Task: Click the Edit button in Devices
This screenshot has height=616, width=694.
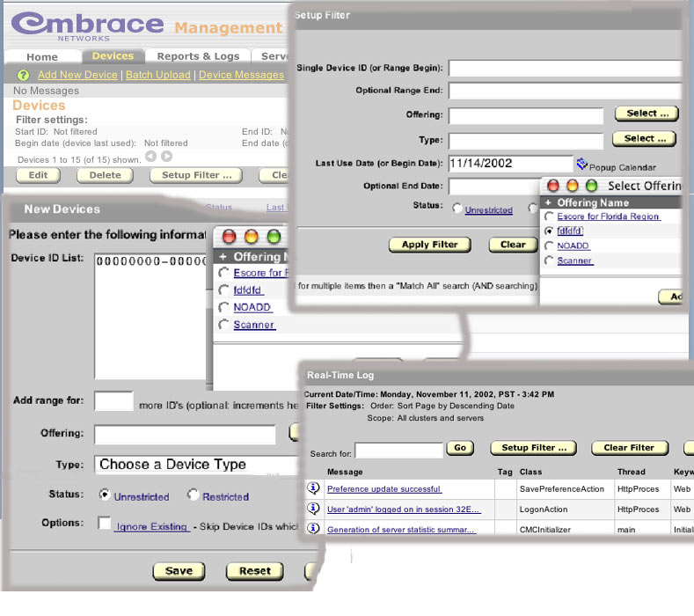Action: pos(38,175)
